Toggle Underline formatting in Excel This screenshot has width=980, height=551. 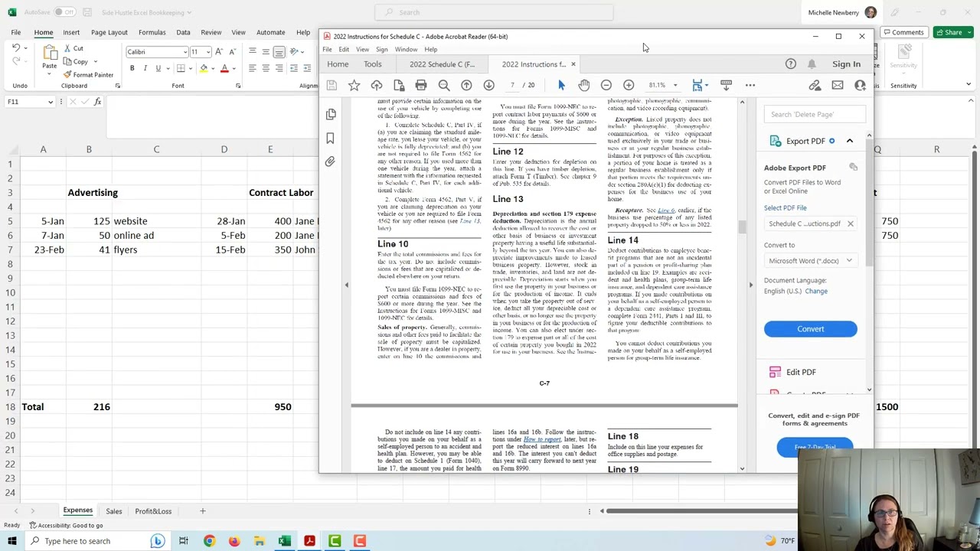pyautogui.click(x=158, y=68)
